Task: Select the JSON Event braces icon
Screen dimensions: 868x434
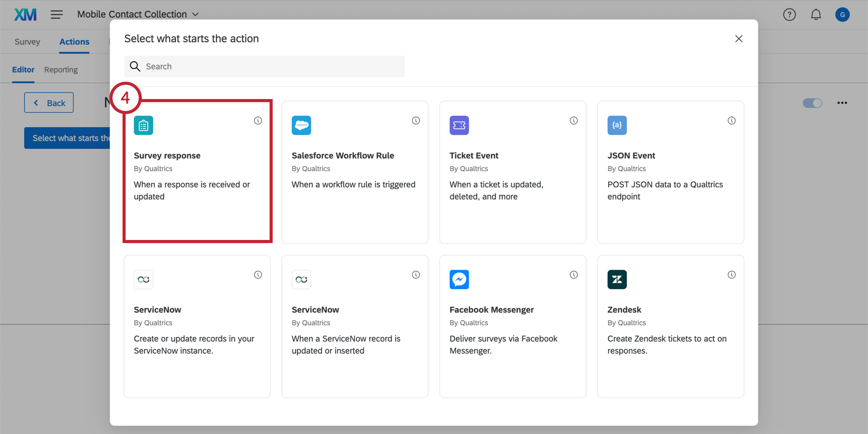Action: 617,125
